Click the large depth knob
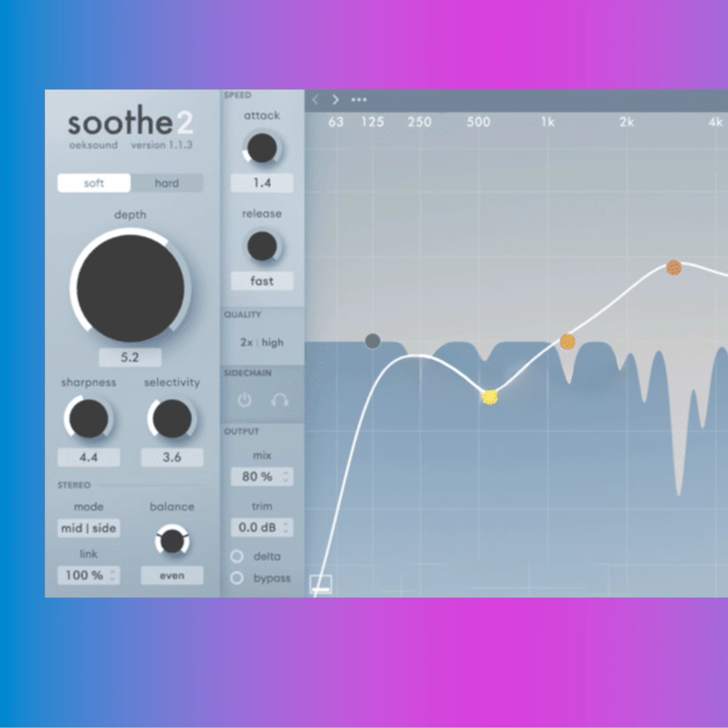This screenshot has width=728, height=728. point(131,288)
